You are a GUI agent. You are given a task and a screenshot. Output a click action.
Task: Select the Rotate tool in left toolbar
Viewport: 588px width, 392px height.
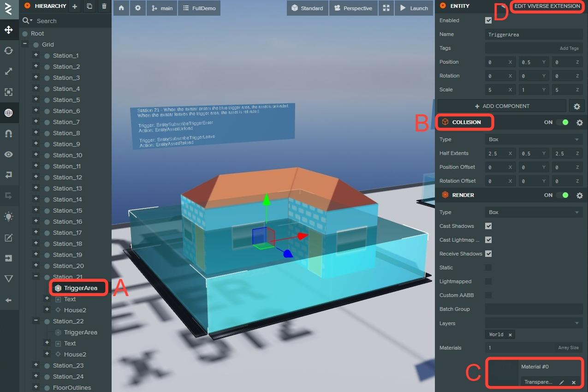[8, 51]
